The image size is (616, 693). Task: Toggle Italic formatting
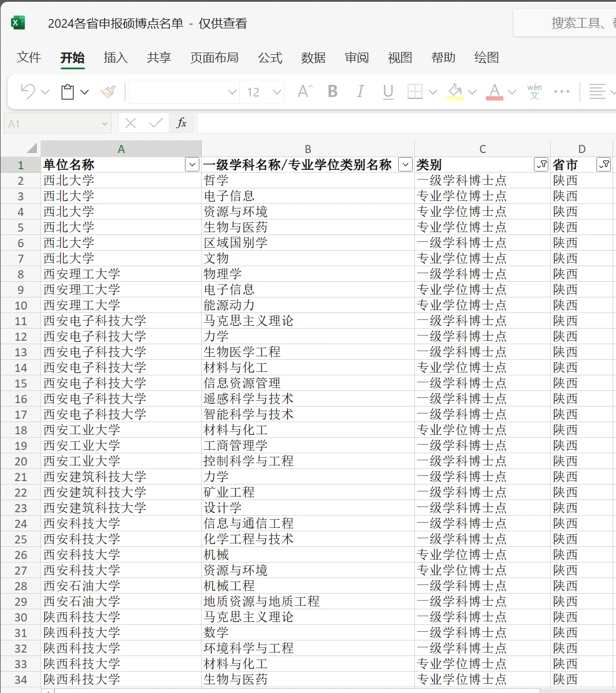360,91
